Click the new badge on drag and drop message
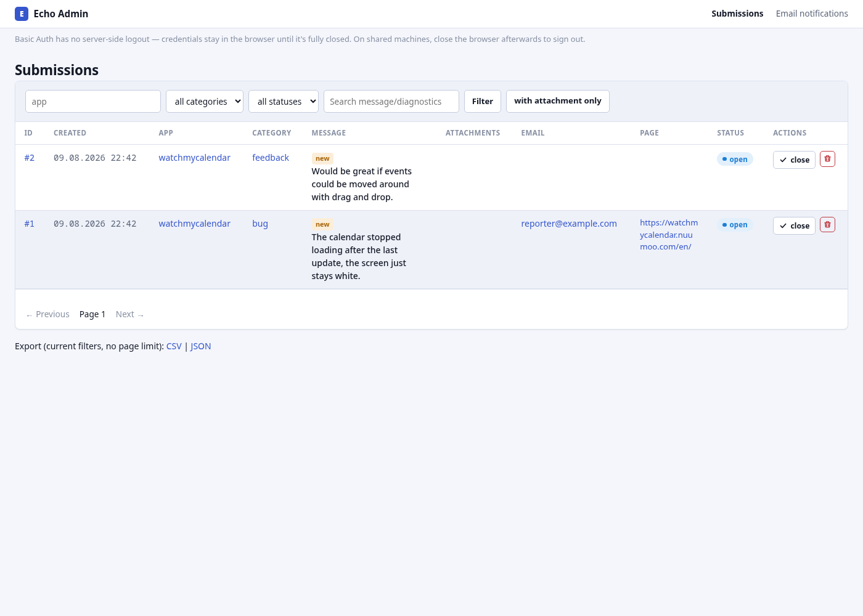 click(x=322, y=158)
